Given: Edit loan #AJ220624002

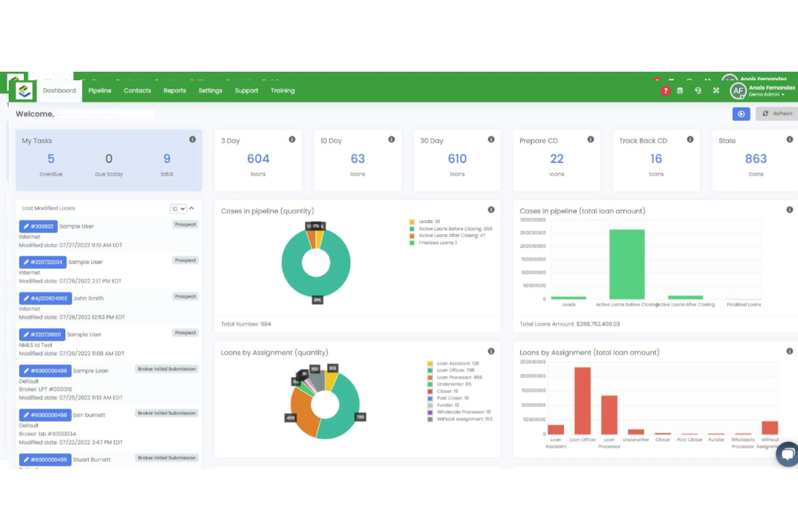Looking at the screenshot, I should click(x=45, y=298).
